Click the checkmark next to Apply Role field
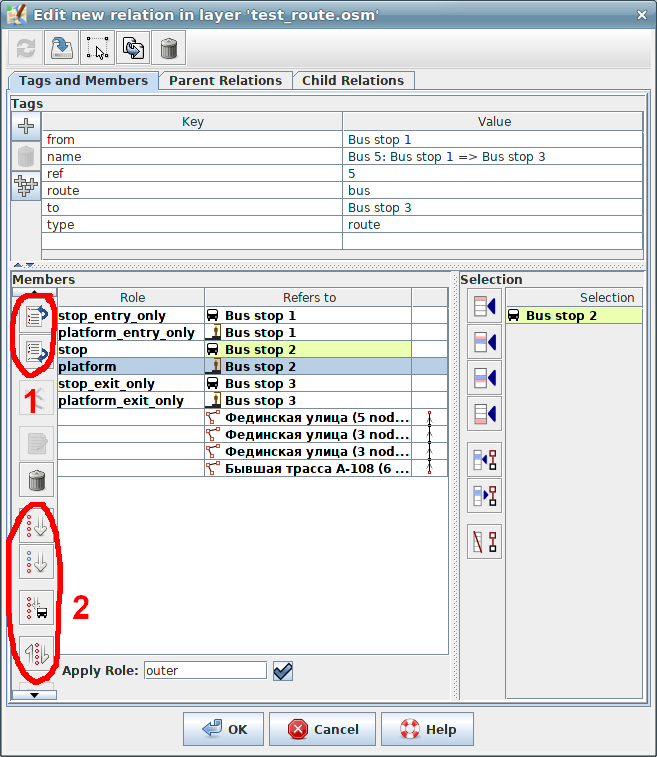 [x=283, y=671]
